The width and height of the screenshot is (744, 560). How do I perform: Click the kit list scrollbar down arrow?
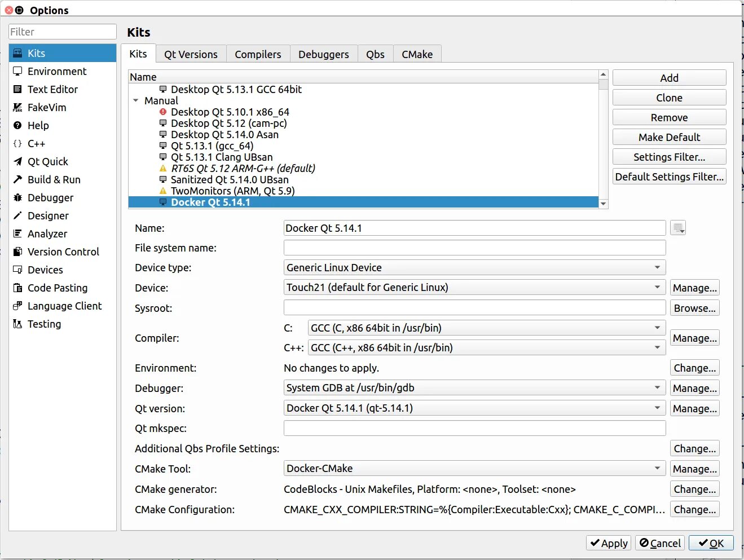click(604, 204)
